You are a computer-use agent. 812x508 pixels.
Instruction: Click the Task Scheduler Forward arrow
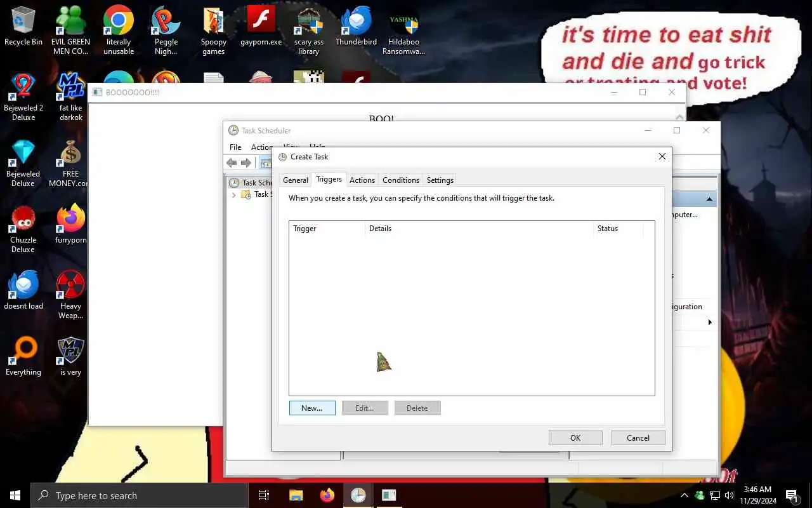[246, 163]
